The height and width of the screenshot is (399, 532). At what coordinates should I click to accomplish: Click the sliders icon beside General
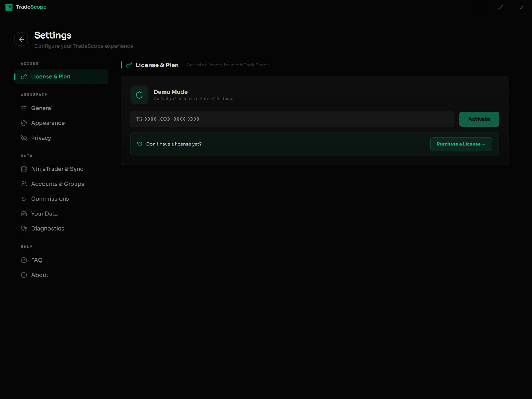tap(24, 108)
